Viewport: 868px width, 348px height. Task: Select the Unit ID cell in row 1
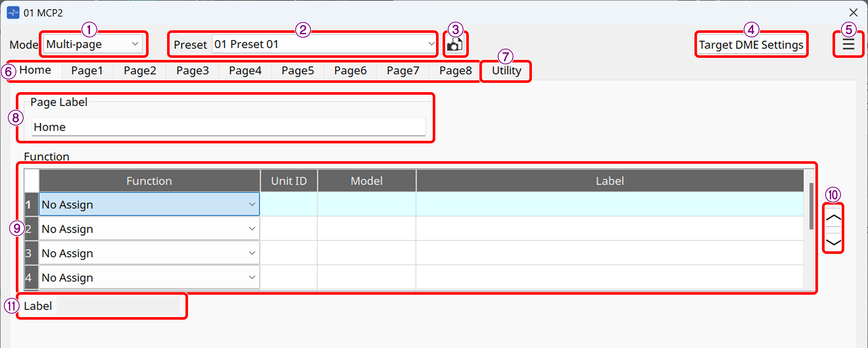click(288, 204)
